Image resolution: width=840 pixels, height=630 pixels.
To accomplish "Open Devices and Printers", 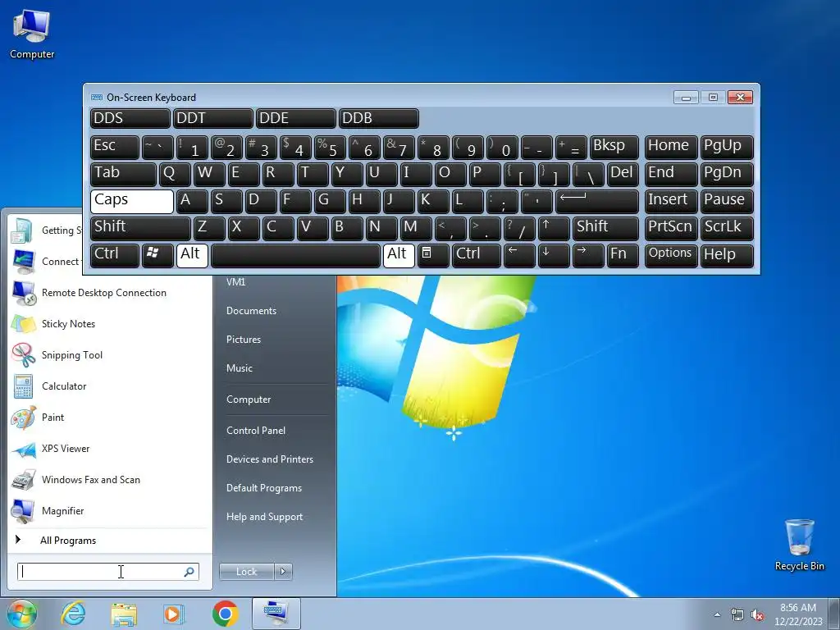I will coord(269,459).
